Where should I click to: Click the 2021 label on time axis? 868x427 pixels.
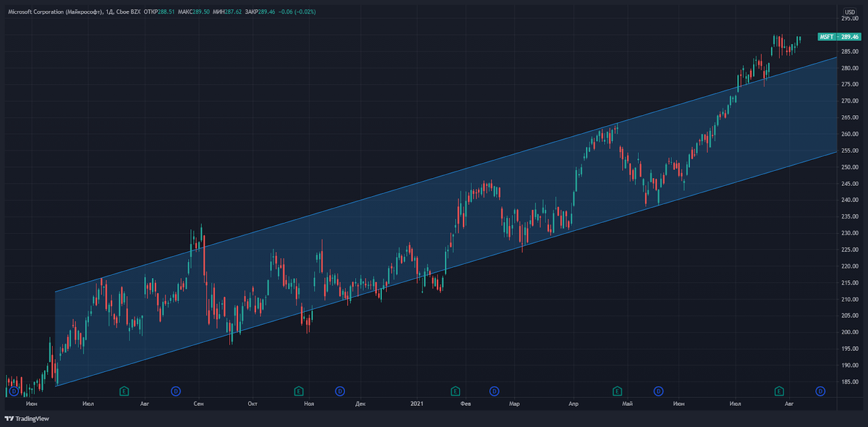[x=417, y=405]
